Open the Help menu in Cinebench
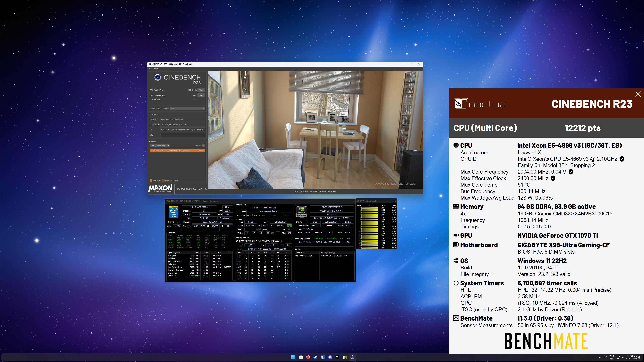644x362 pixels. [156, 68]
